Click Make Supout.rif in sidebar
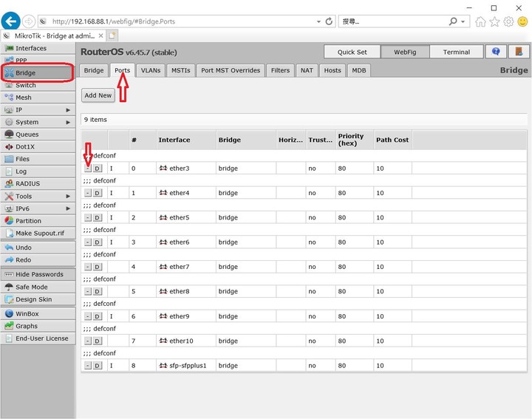The width and height of the screenshot is (532, 419). pyautogui.click(x=38, y=233)
